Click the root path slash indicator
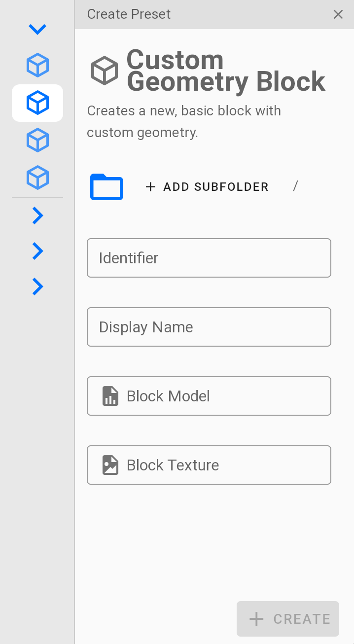354x644 pixels. click(295, 186)
